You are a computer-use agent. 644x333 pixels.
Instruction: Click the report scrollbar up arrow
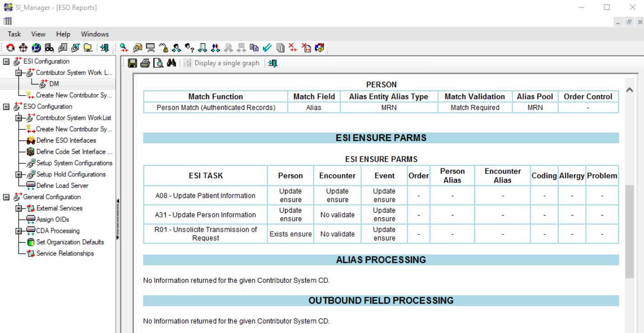pyautogui.click(x=630, y=90)
